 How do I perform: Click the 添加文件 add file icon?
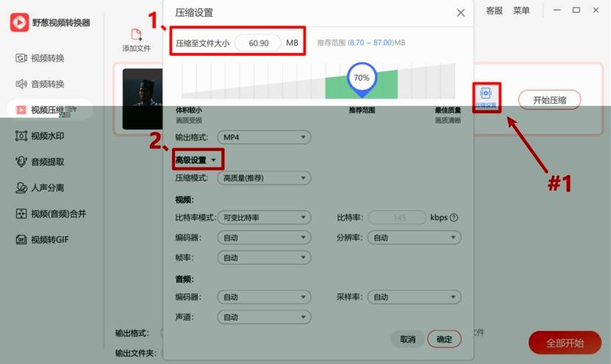click(136, 35)
